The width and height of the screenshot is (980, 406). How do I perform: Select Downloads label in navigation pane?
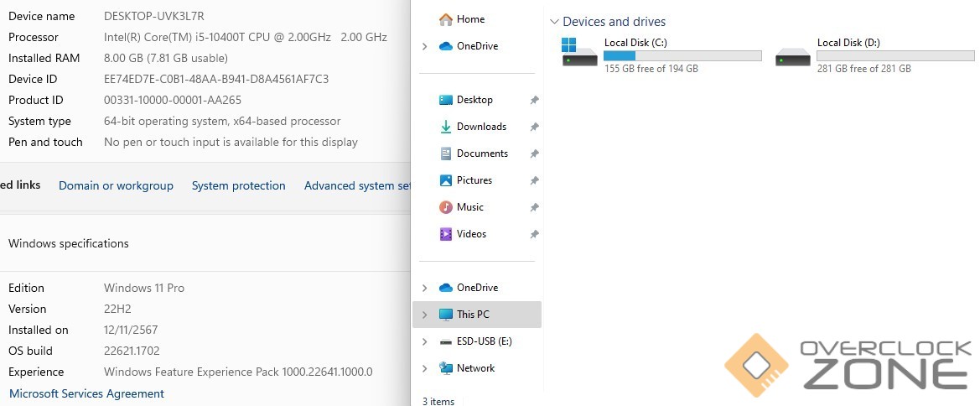[x=481, y=127]
